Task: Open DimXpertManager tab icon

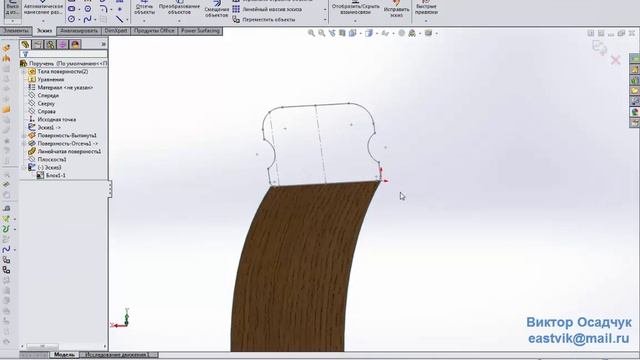Action: [63, 44]
